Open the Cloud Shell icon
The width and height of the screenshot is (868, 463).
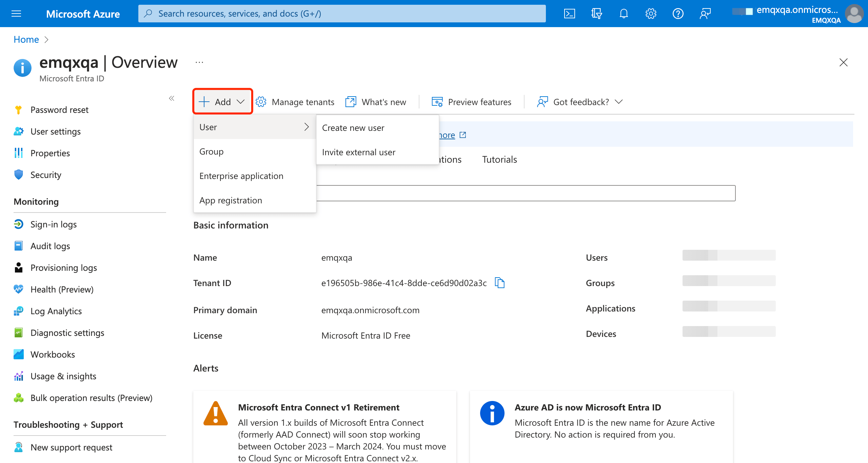(569, 14)
